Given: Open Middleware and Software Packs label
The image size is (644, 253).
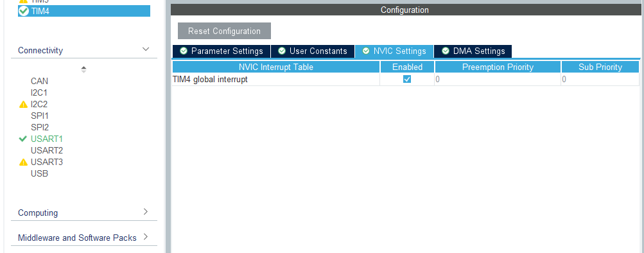Looking at the screenshot, I should 77,238.
